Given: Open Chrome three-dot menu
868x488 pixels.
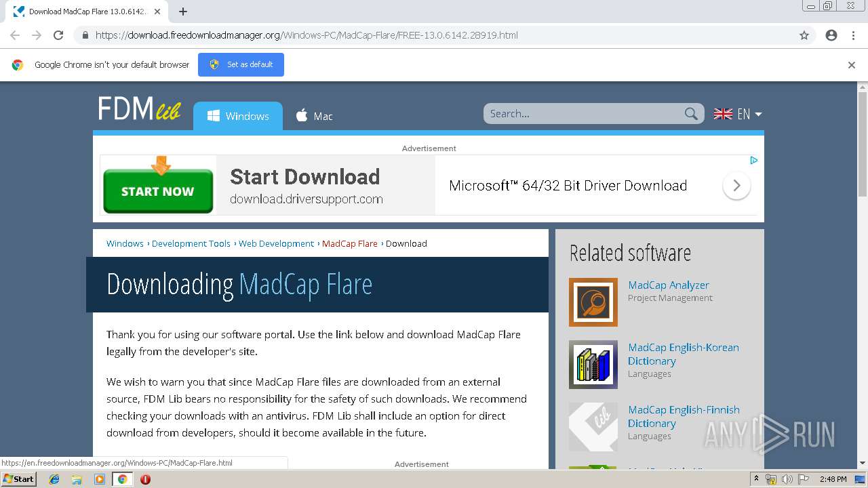Looking at the screenshot, I should (x=853, y=35).
